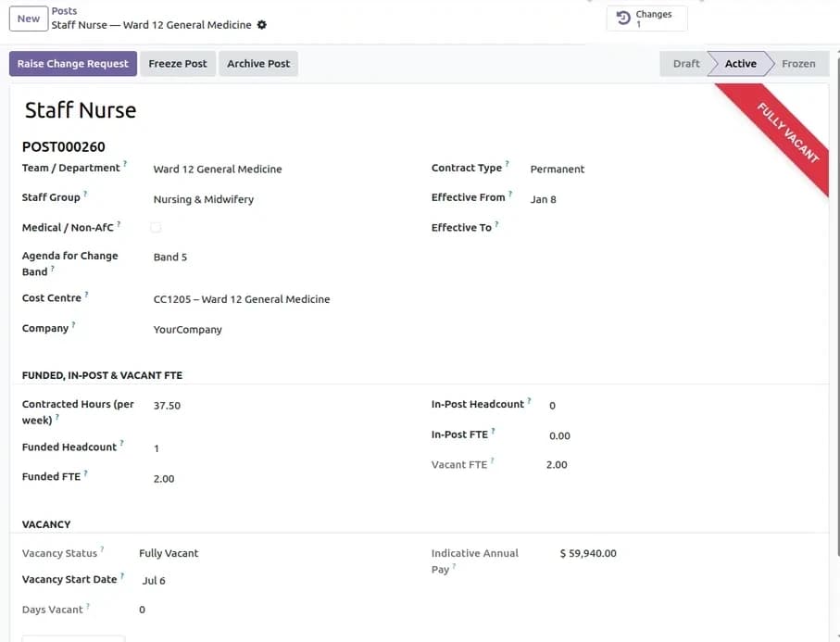Screen dimensions: 840x642
Task: Click Raise Change Request button
Action: pyautogui.click(x=73, y=64)
